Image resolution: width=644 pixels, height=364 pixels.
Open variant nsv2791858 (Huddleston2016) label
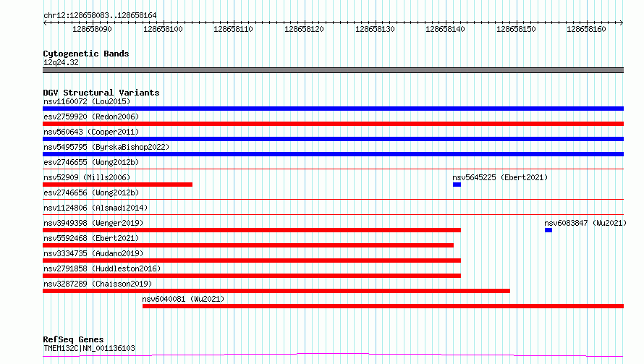102,268
